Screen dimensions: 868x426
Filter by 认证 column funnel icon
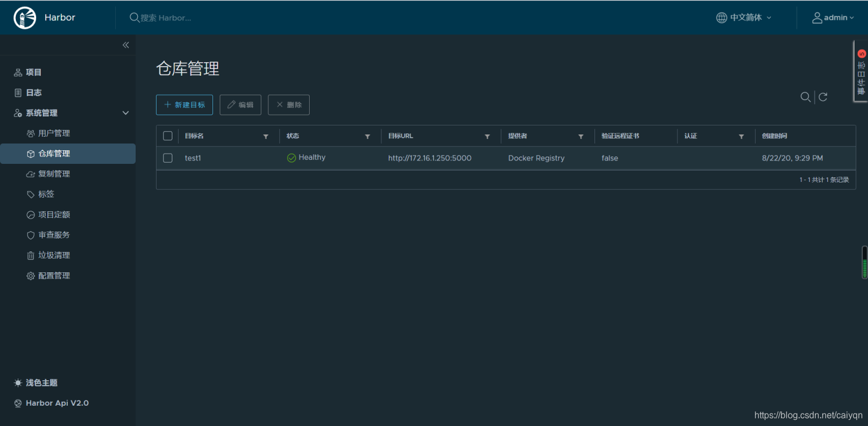[x=741, y=137]
